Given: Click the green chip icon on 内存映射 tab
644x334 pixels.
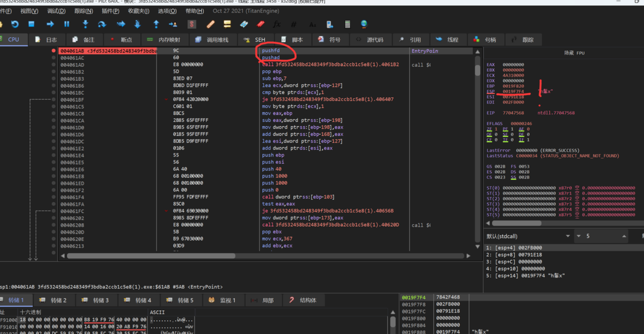Looking at the screenshot, I should click(x=150, y=39).
